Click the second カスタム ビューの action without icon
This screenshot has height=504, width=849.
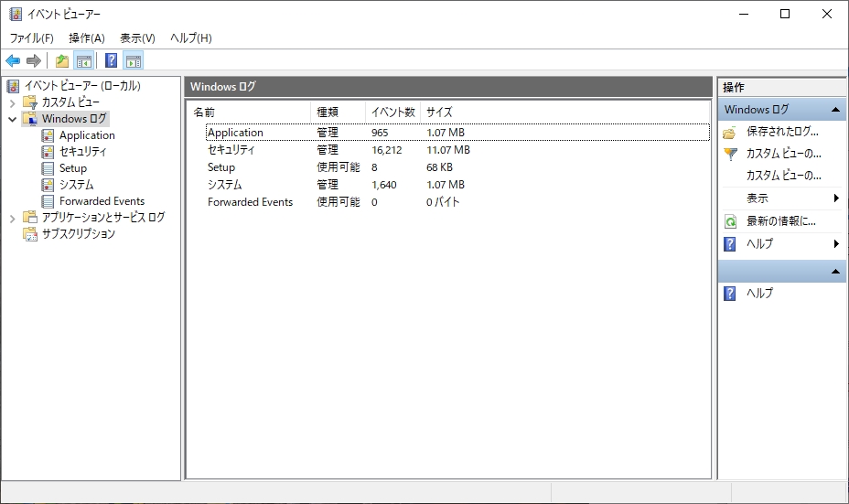point(783,176)
